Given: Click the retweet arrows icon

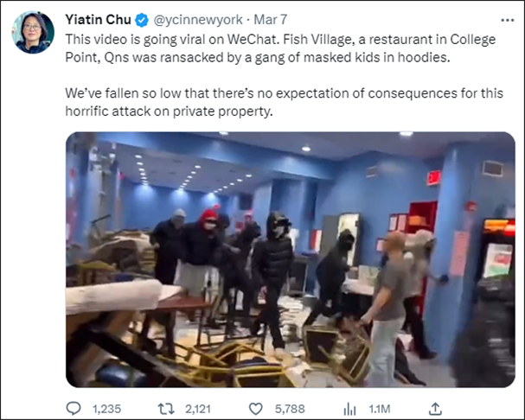Looking at the screenshot, I should point(166,409).
